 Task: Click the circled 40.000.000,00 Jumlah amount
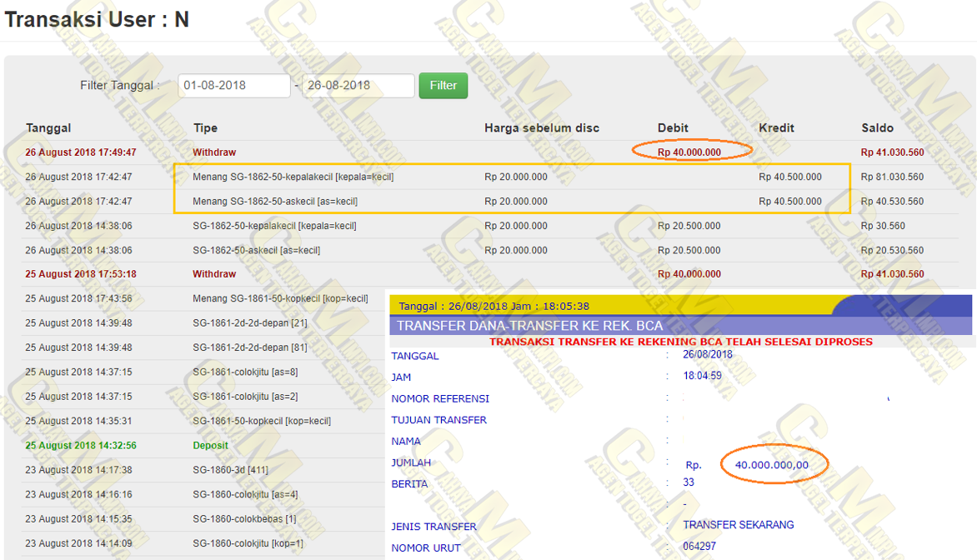771,465
